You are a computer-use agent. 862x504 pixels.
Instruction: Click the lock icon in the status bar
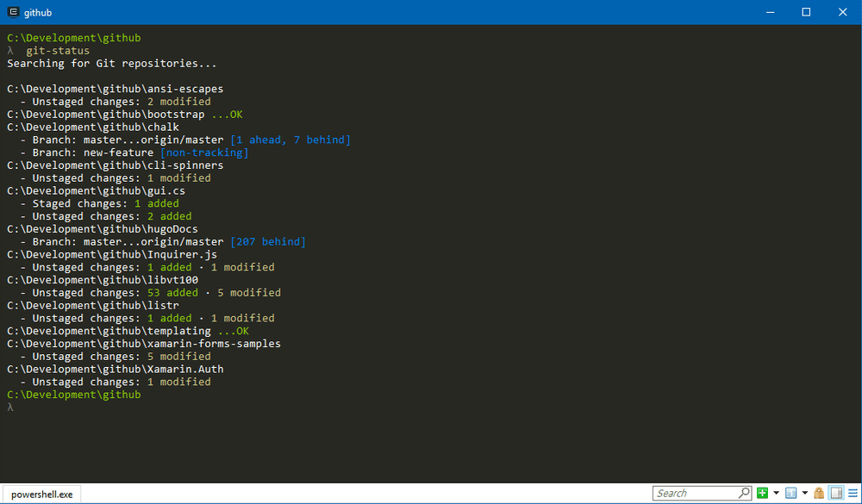[x=819, y=493]
